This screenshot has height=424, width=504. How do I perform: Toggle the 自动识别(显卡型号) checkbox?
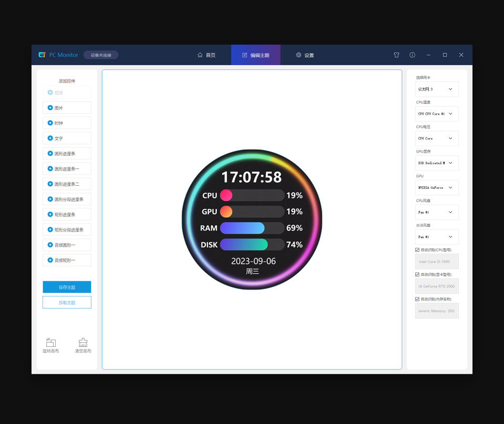pos(417,274)
